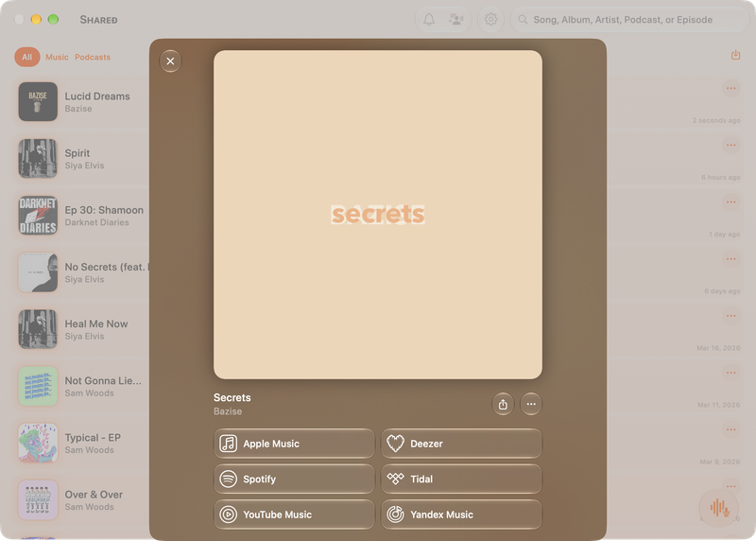Switch to the Podcasts filter tab
Screen dimensions: 756x541
[93, 57]
